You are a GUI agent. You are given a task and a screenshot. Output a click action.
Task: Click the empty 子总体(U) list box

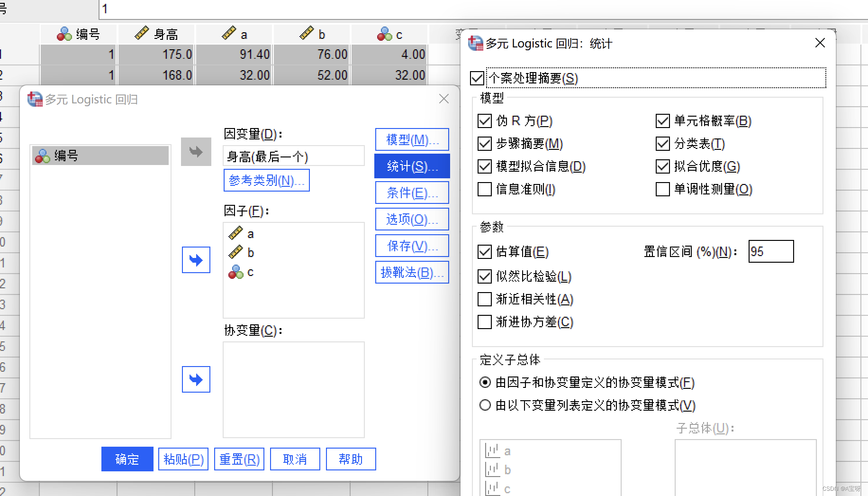pos(746,468)
